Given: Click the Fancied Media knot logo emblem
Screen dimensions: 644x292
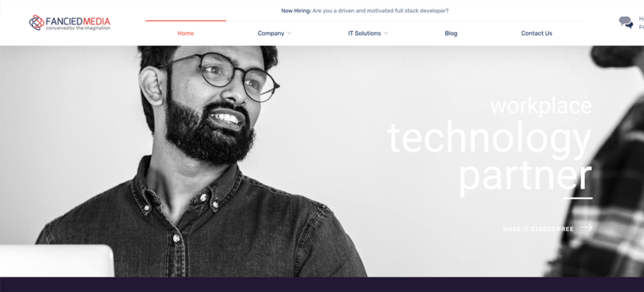Looking at the screenshot, I should (x=37, y=23).
